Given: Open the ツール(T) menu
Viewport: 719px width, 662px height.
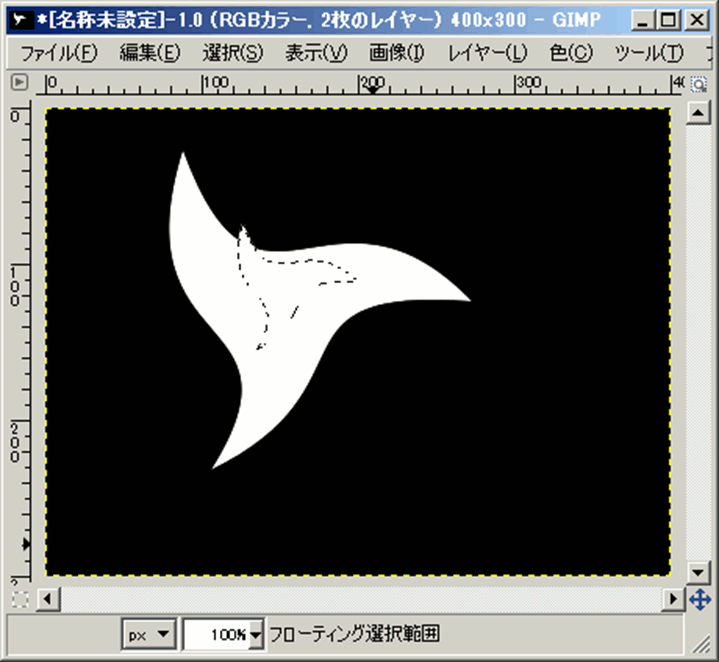Looking at the screenshot, I should (649, 54).
